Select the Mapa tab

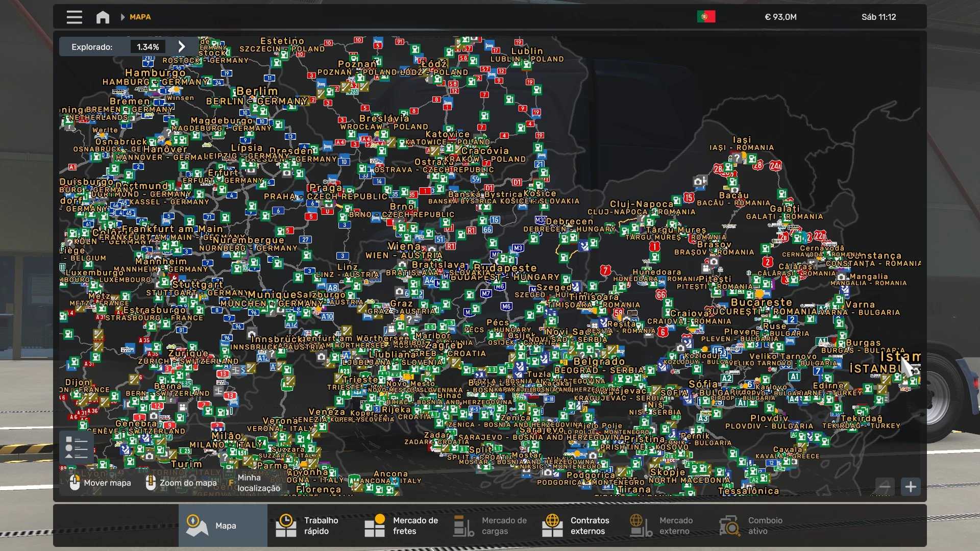pos(223,525)
